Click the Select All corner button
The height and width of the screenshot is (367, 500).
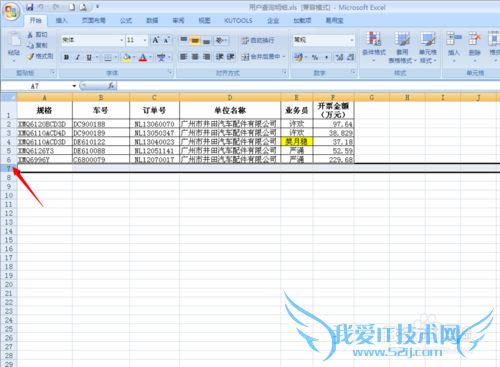tap(9, 97)
